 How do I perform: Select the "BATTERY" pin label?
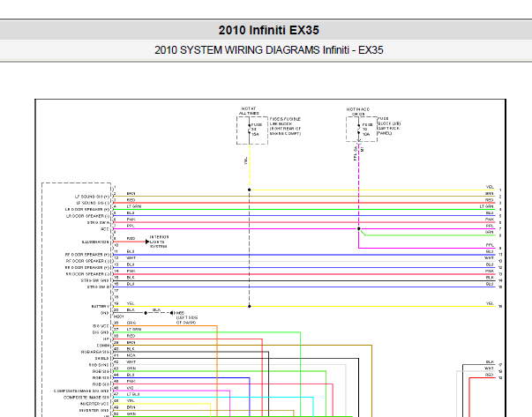[x=101, y=307]
